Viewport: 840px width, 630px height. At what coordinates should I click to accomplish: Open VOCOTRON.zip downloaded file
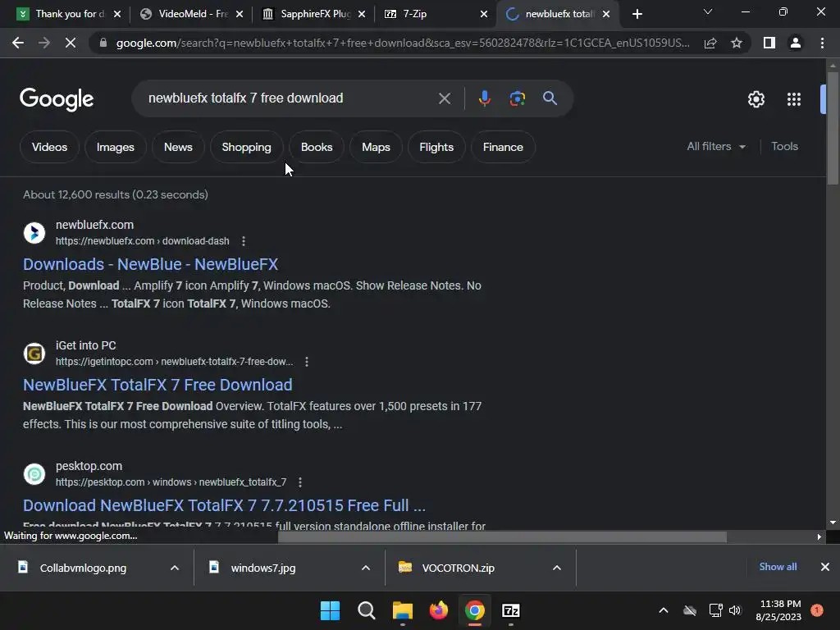[x=458, y=568]
